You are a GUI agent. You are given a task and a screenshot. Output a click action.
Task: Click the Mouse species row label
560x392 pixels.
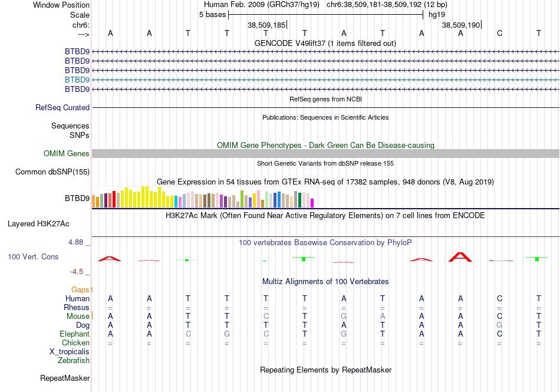tap(78, 317)
